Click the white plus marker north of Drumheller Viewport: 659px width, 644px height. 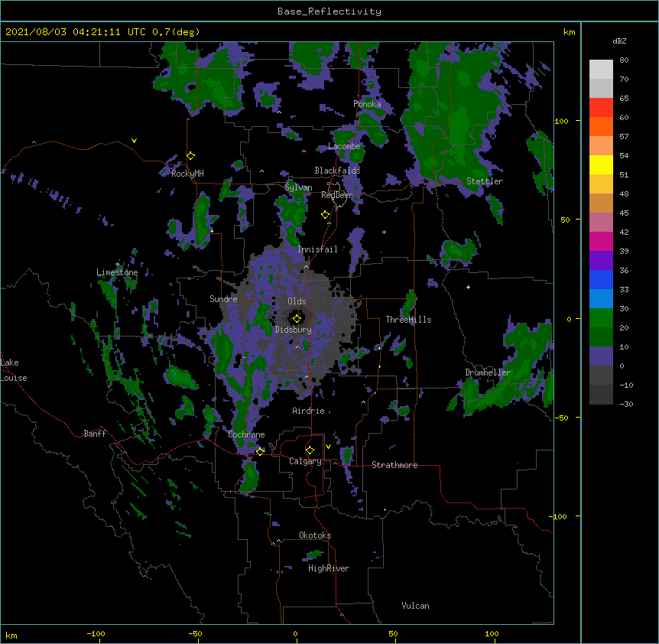(x=468, y=287)
